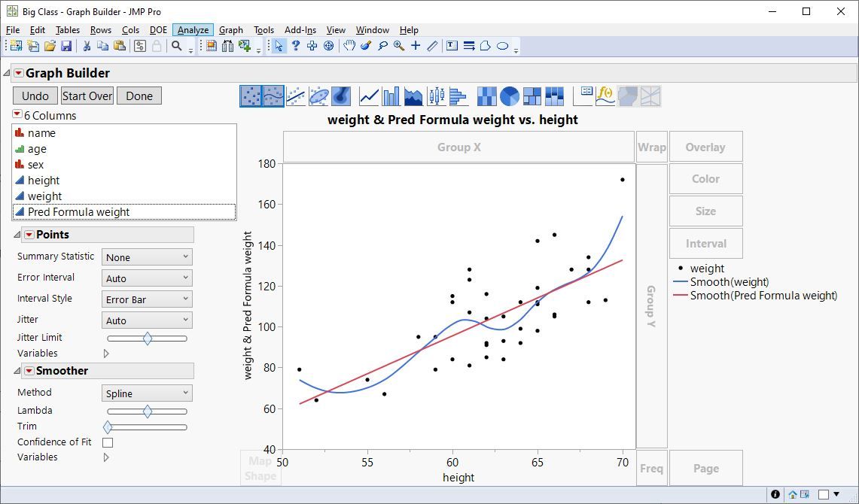Toggle the Smoother element icon

(273, 96)
